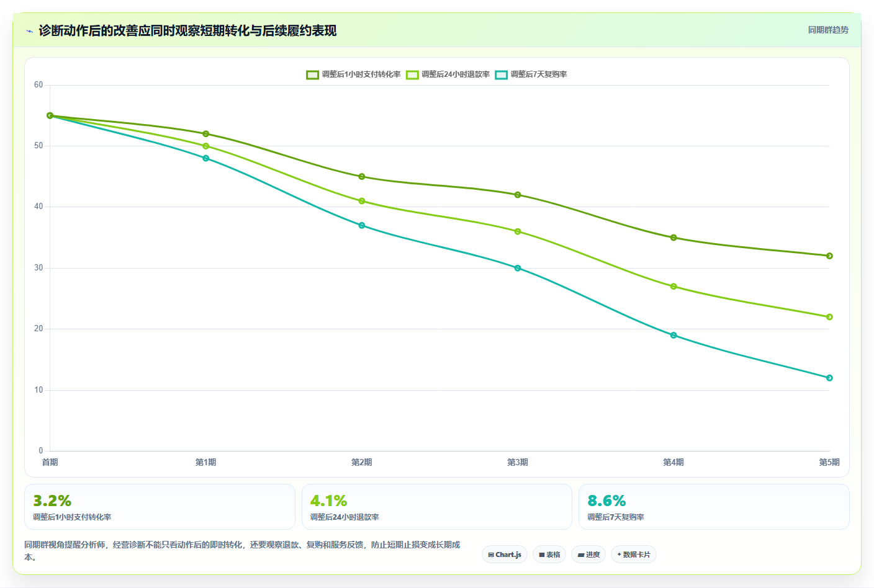Screen dimensions: 874x588
Task: Click the footer note starting with 同期群视角提醒分析师
Action: point(242,551)
